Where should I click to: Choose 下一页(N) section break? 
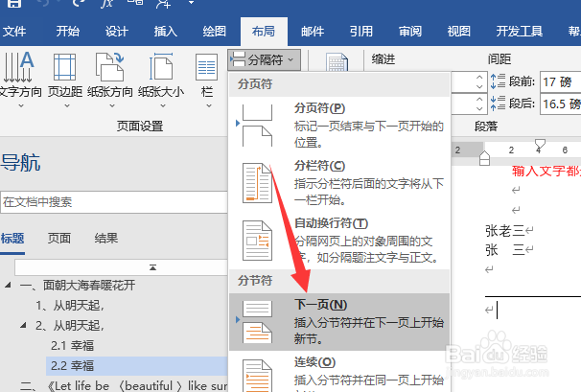339,322
